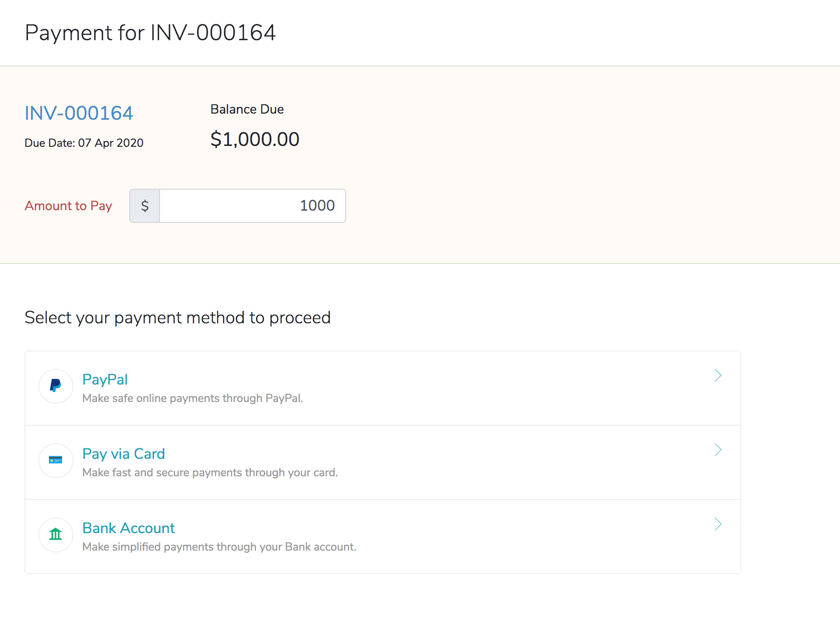Open the Pay via Card chevron arrow
Viewport: 840px width, 631px height.
tap(718, 450)
